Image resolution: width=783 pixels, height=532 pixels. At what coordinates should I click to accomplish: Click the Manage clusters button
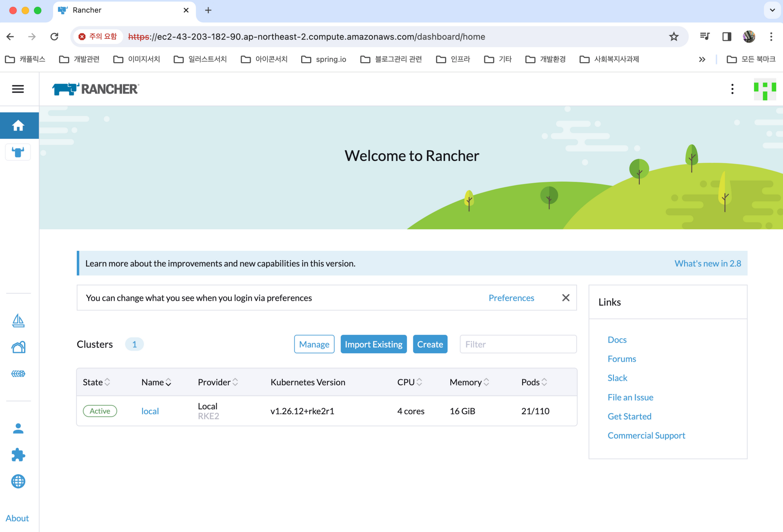click(x=314, y=344)
